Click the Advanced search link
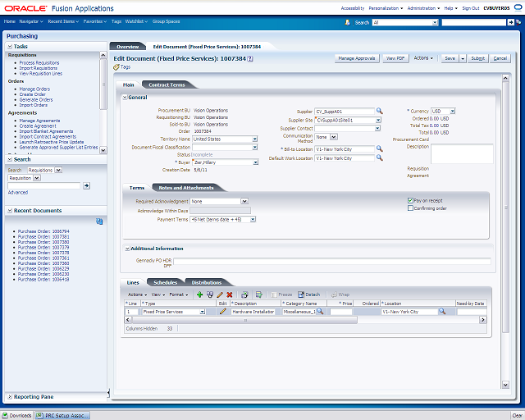 [x=18, y=192]
